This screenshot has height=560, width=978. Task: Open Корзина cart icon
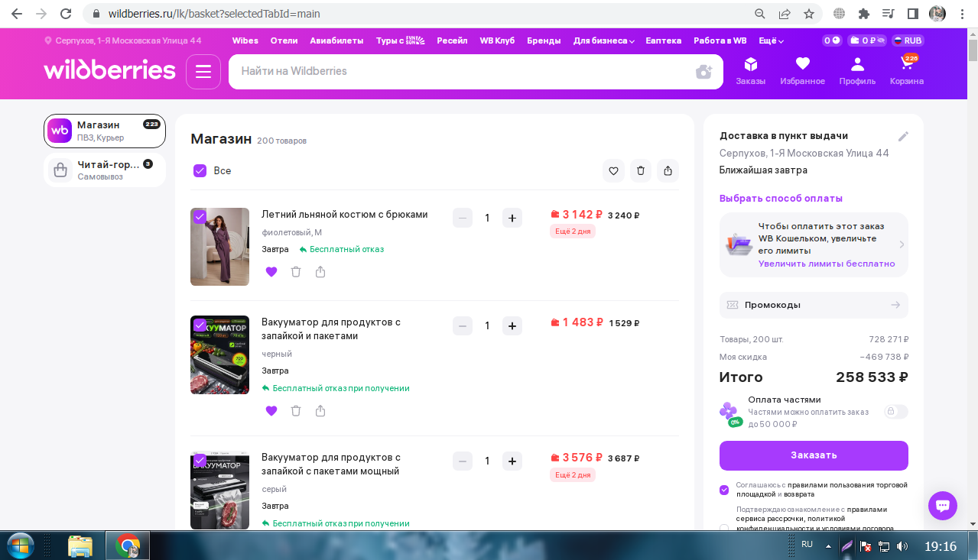(907, 71)
